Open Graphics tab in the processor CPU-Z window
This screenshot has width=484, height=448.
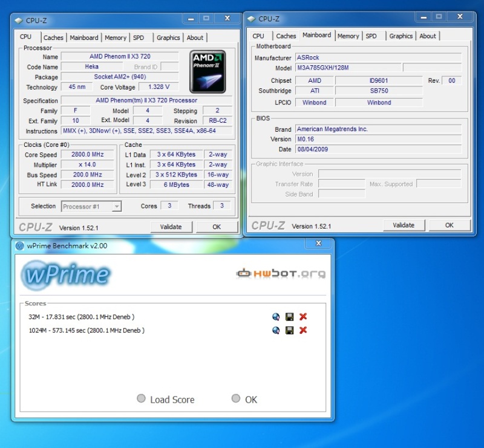[168, 37]
